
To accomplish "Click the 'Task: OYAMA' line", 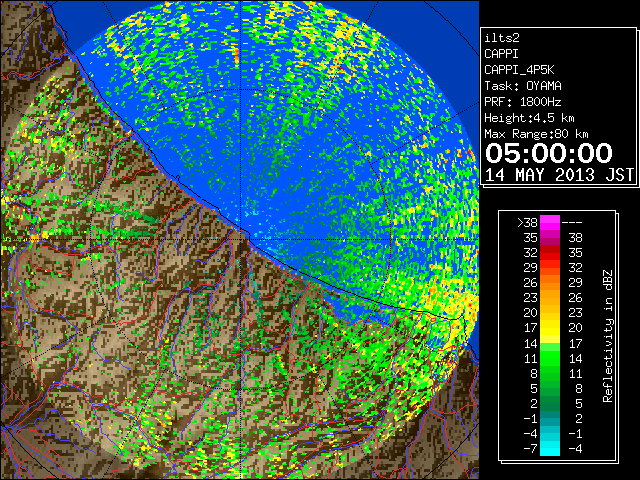I will tap(523, 86).
